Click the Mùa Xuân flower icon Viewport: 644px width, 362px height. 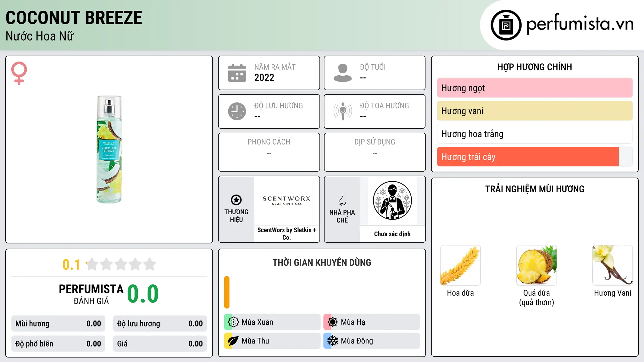(233, 322)
